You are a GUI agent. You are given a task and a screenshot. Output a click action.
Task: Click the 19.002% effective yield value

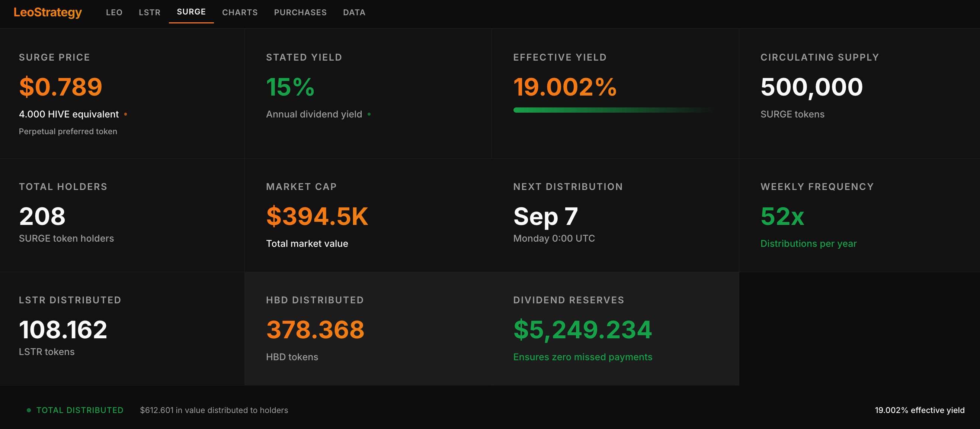click(x=565, y=87)
